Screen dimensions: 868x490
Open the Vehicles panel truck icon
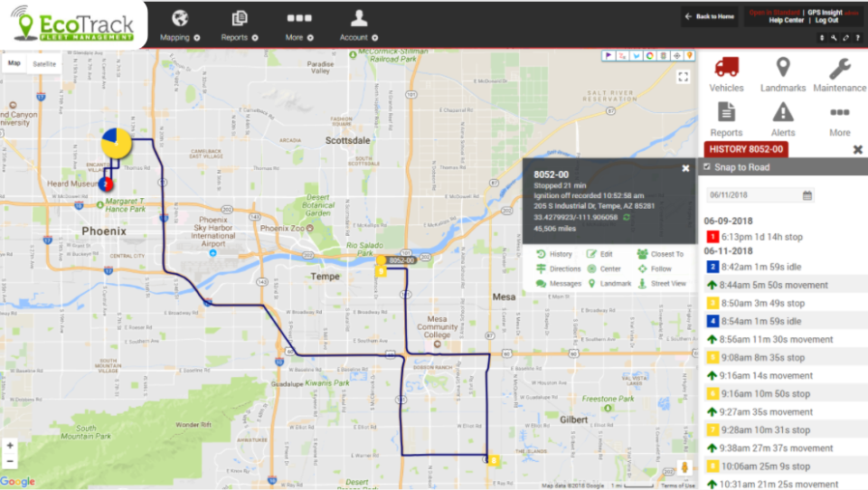726,68
